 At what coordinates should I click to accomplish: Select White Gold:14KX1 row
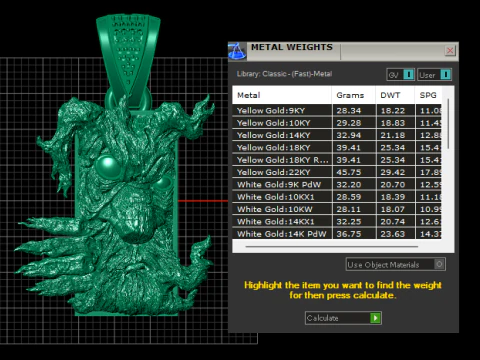337,221
